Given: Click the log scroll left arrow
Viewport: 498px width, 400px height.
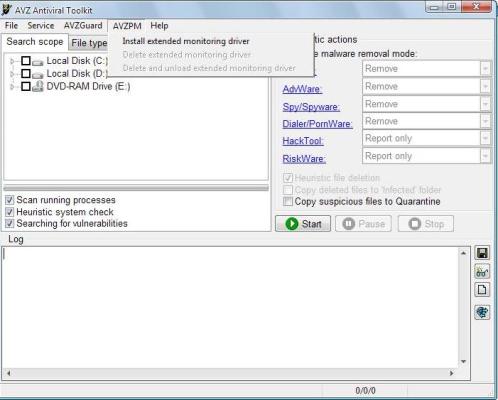Looking at the screenshot, I should pyautogui.click(x=8, y=373).
